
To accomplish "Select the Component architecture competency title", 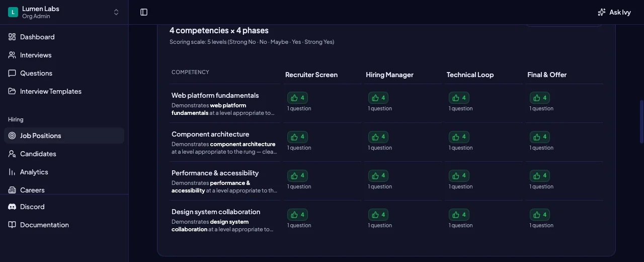I will pos(210,134).
